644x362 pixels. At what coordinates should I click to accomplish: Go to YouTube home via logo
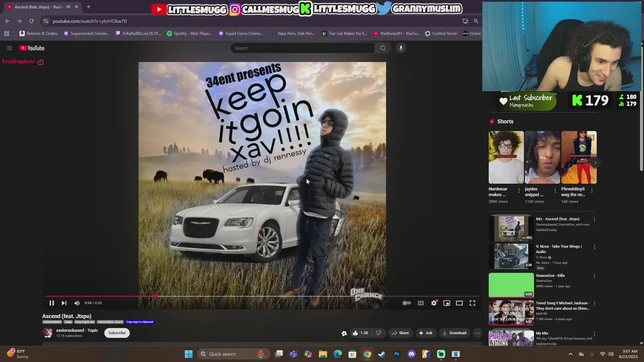32,48
